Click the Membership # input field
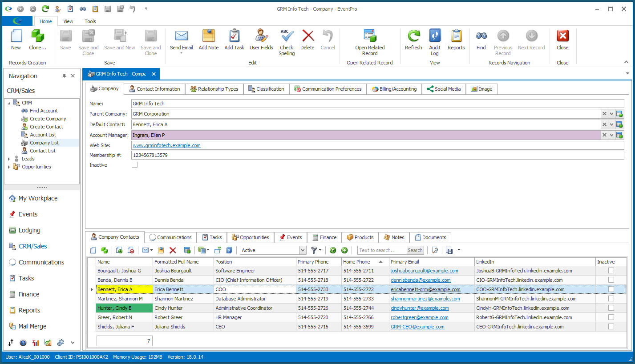Screen dimensions: 635x364 (x=378, y=156)
